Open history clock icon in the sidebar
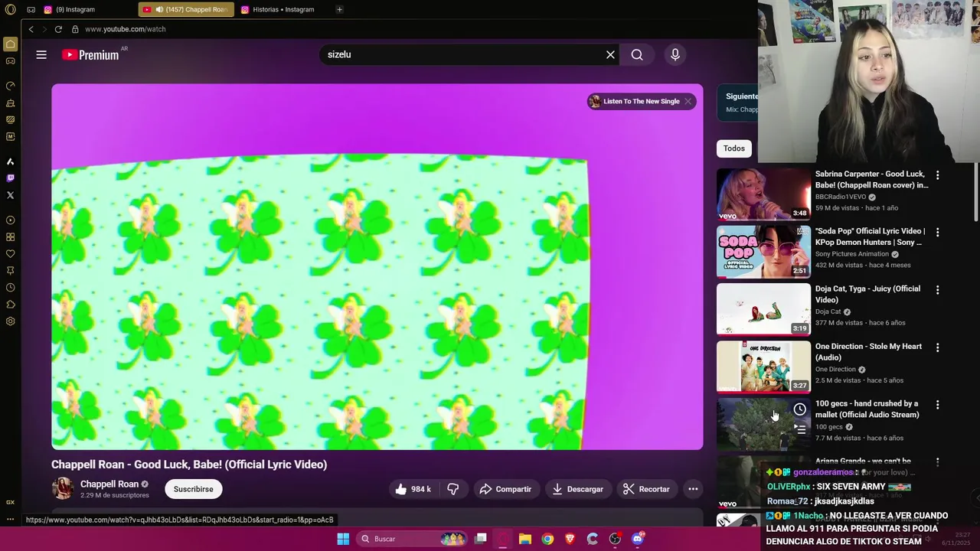 point(10,288)
